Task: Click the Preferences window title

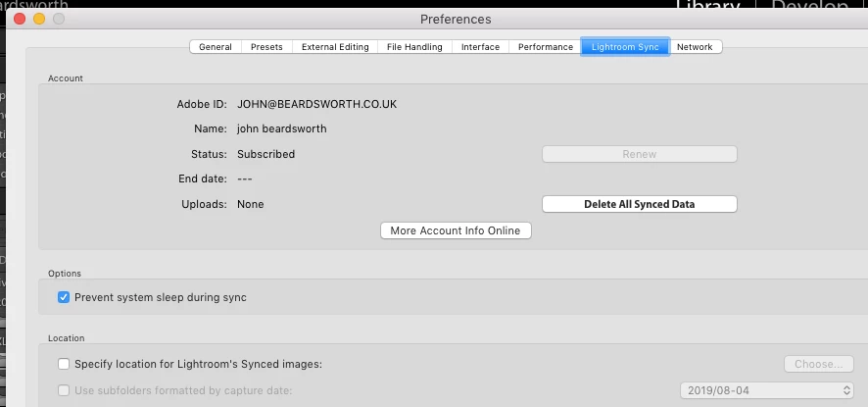Action: [x=456, y=20]
